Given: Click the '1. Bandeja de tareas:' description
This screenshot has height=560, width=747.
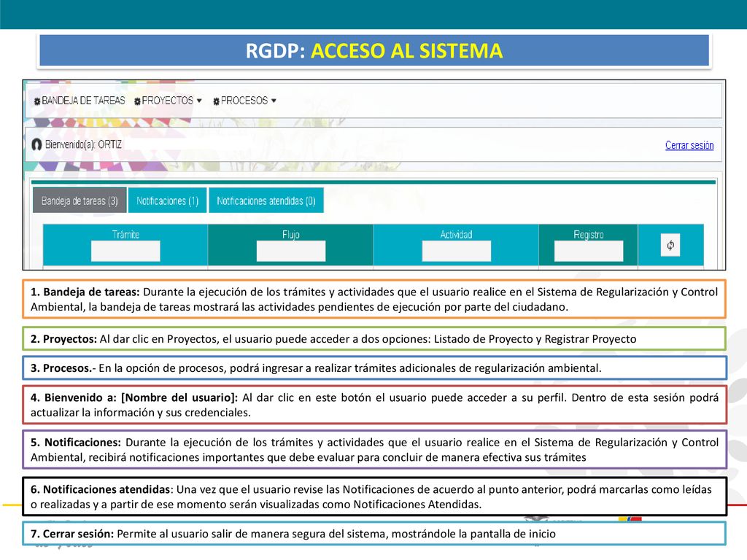Looking at the screenshot, I should coord(374,299).
